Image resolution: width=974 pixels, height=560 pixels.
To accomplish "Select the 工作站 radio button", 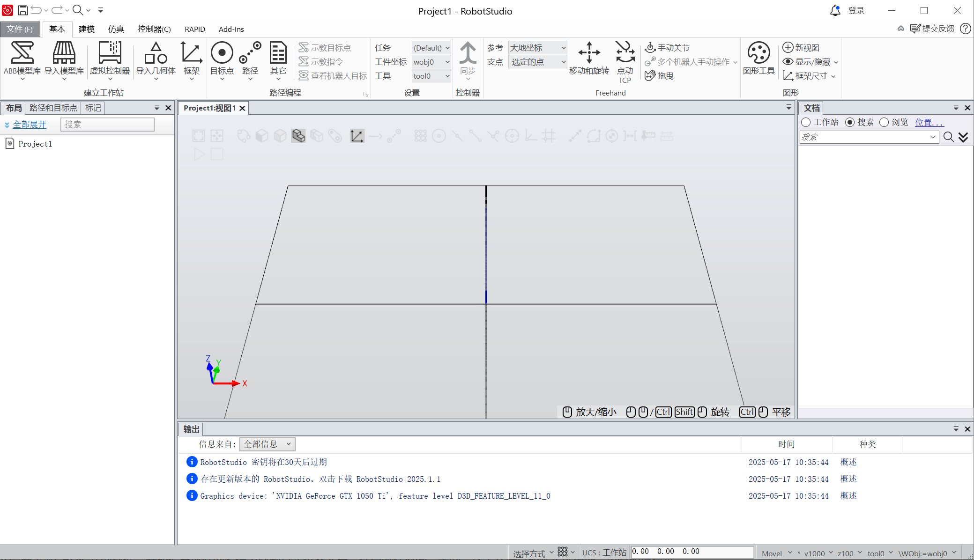I will click(x=806, y=122).
